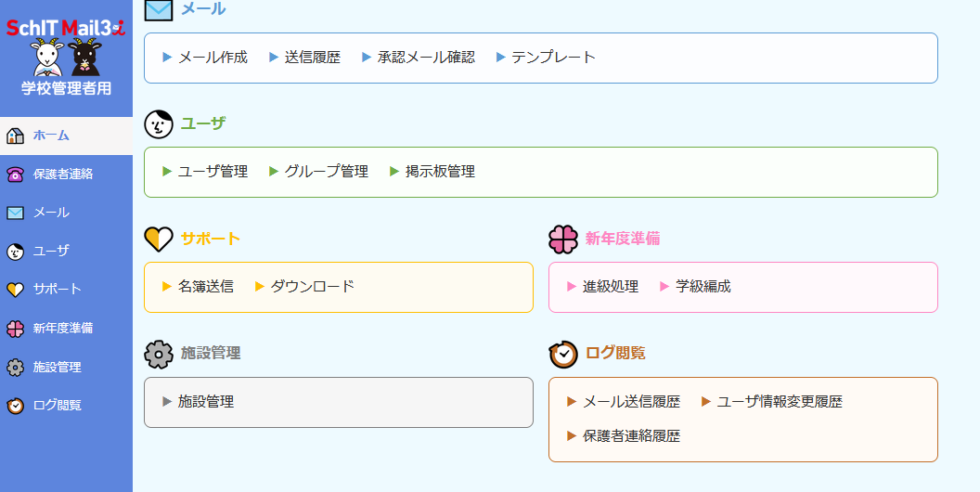Select 保護者連絡 in the sidebar menu
Screen dimensions: 980x492
pyautogui.click(x=63, y=174)
